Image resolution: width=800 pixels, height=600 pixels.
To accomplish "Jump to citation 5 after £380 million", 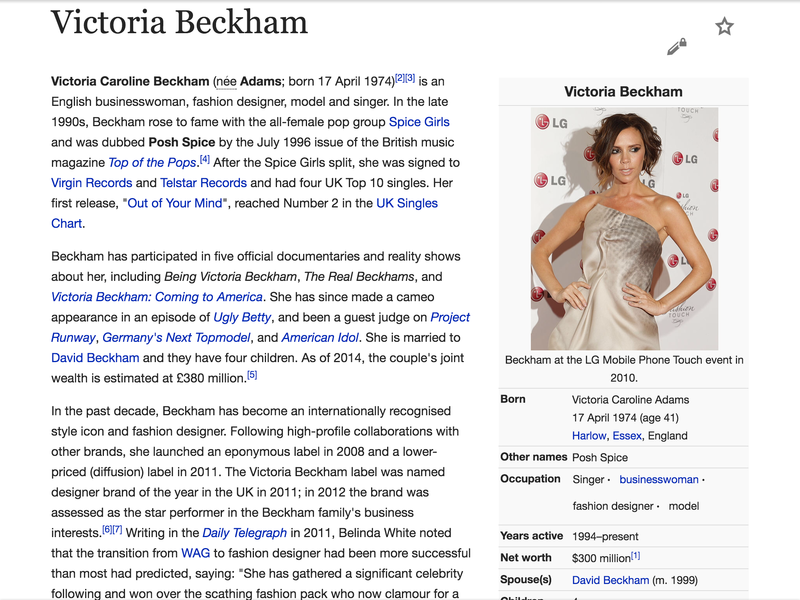I will click(252, 375).
